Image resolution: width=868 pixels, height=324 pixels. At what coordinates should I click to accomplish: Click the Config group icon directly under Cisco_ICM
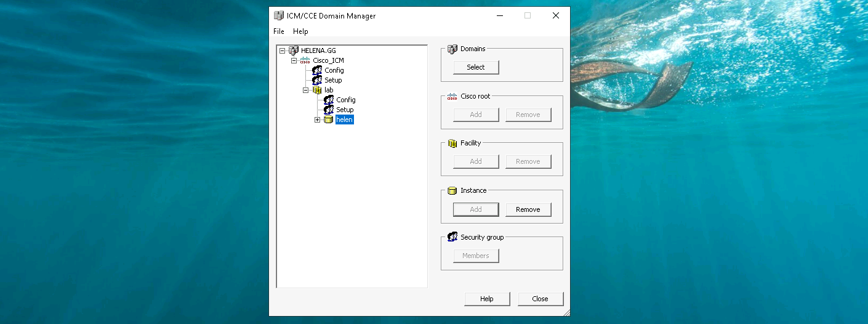click(317, 70)
